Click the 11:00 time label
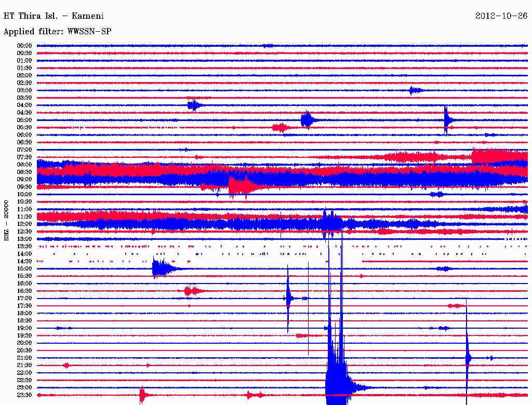Screen dimensions: 532x405 24,209
